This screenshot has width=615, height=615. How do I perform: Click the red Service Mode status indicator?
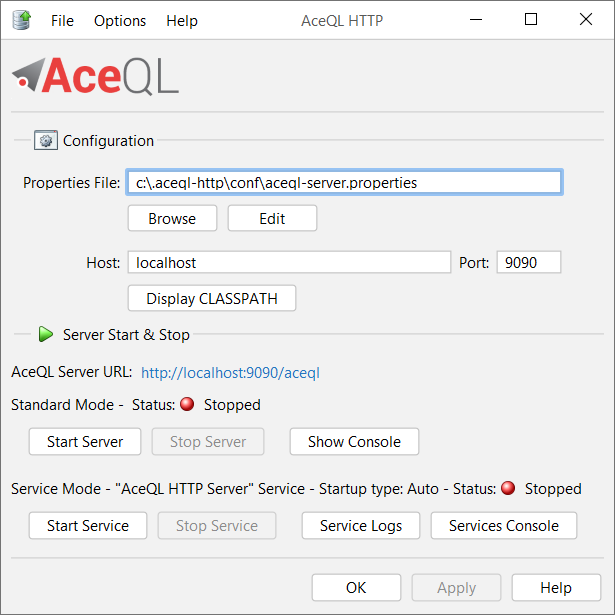pyautogui.click(x=508, y=488)
